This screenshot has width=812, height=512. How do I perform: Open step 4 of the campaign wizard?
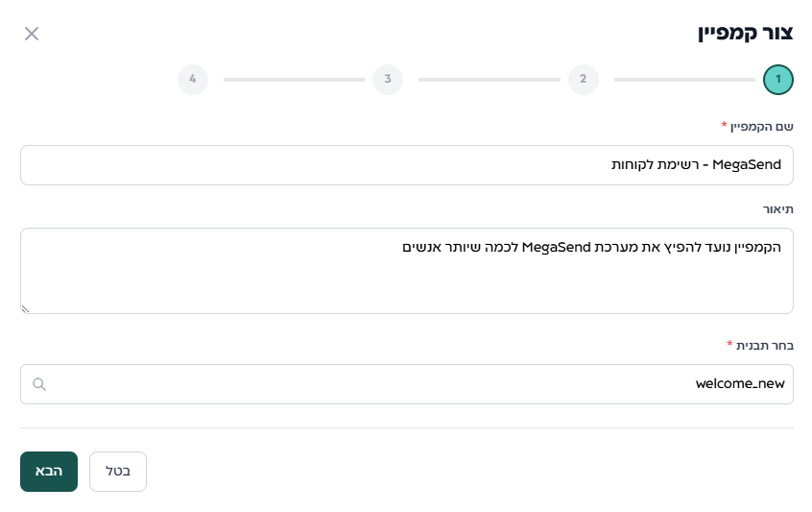[x=193, y=79]
